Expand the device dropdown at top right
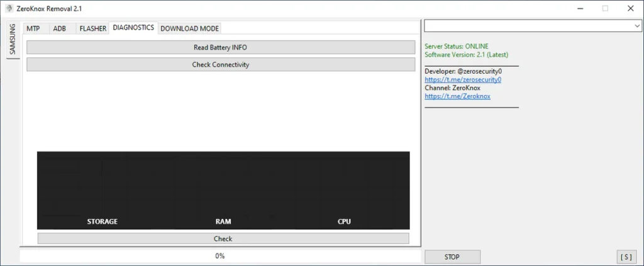Viewport: 644px width, 266px height. (636, 26)
